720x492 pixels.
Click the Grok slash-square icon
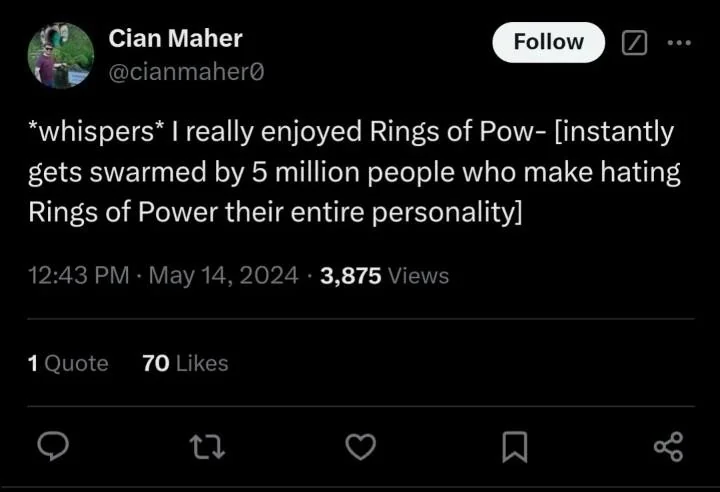click(635, 43)
